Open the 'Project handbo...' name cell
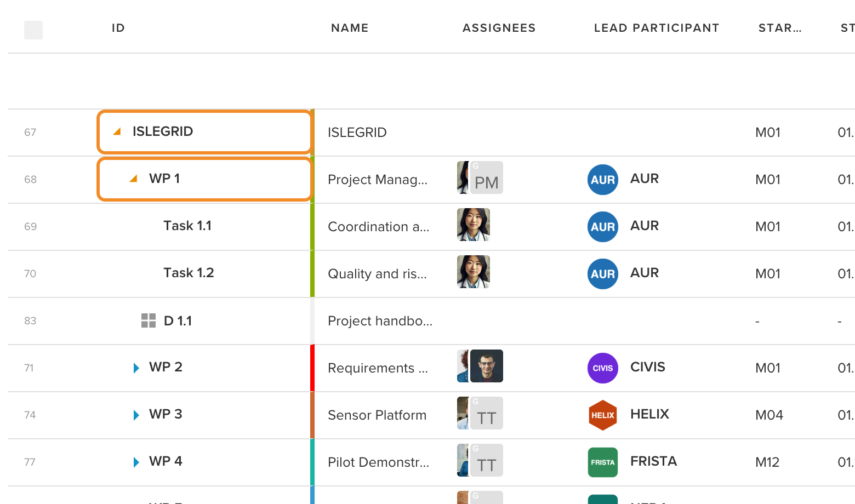This screenshot has width=855, height=504. pyautogui.click(x=380, y=321)
